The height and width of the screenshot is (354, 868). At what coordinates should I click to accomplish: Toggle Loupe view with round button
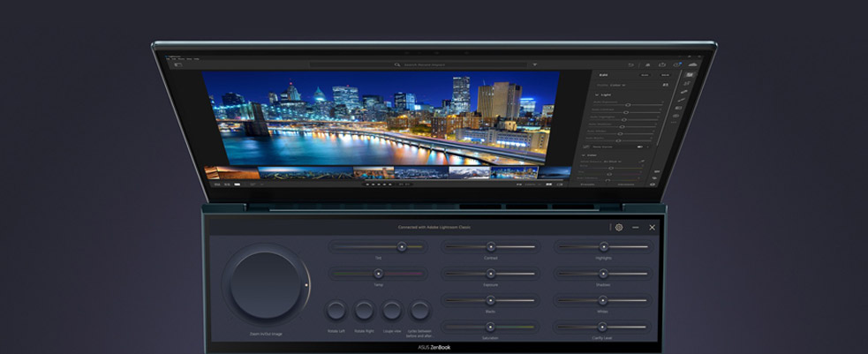coord(391,310)
